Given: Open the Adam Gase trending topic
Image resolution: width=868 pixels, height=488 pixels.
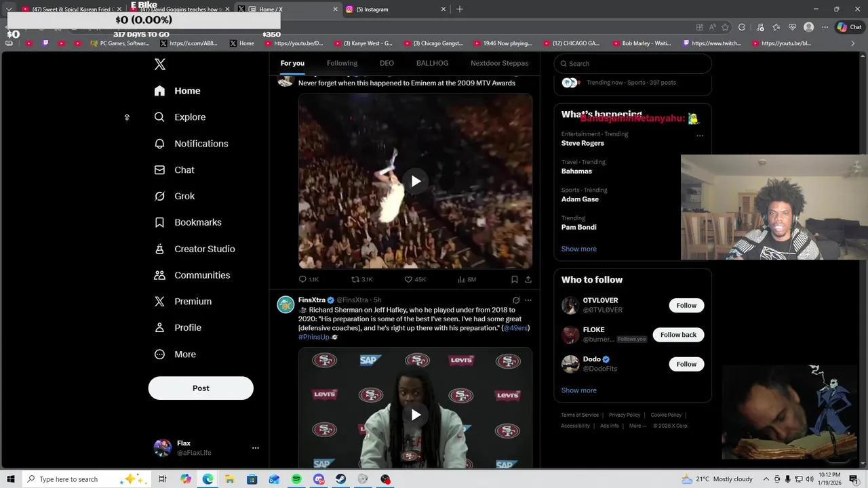Looking at the screenshot, I should coord(580,199).
